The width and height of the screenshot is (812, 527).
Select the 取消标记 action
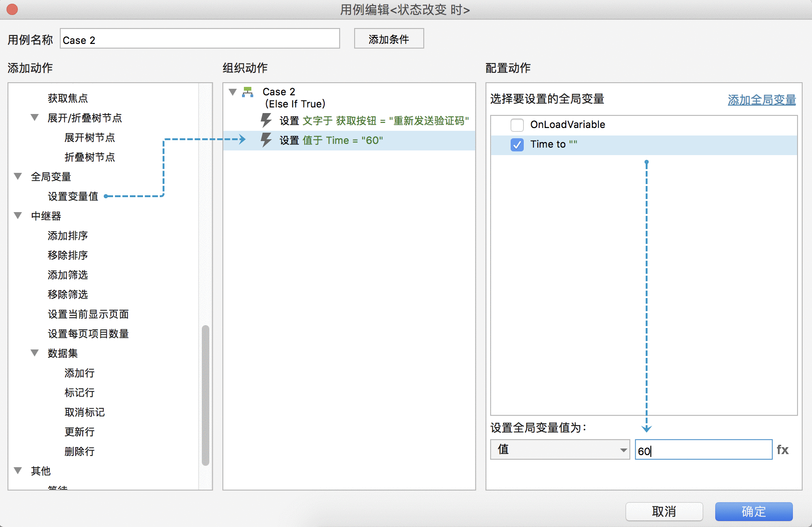click(x=85, y=412)
